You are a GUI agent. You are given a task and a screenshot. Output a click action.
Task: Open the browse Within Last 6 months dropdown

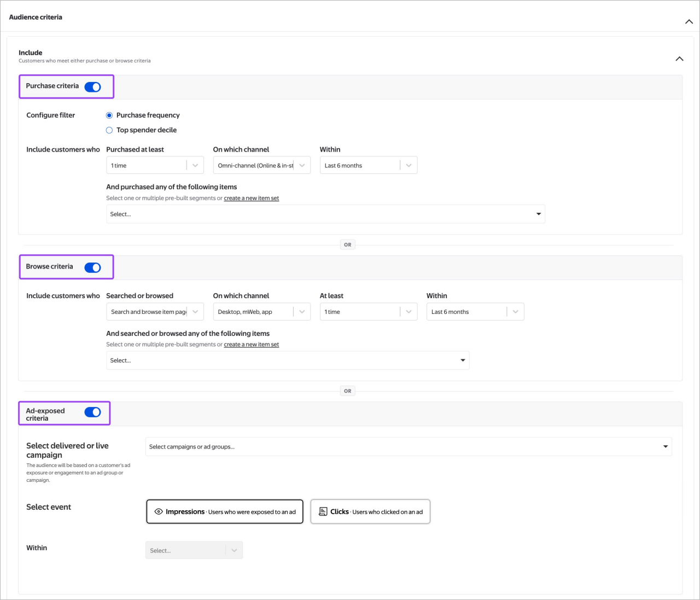tap(475, 312)
